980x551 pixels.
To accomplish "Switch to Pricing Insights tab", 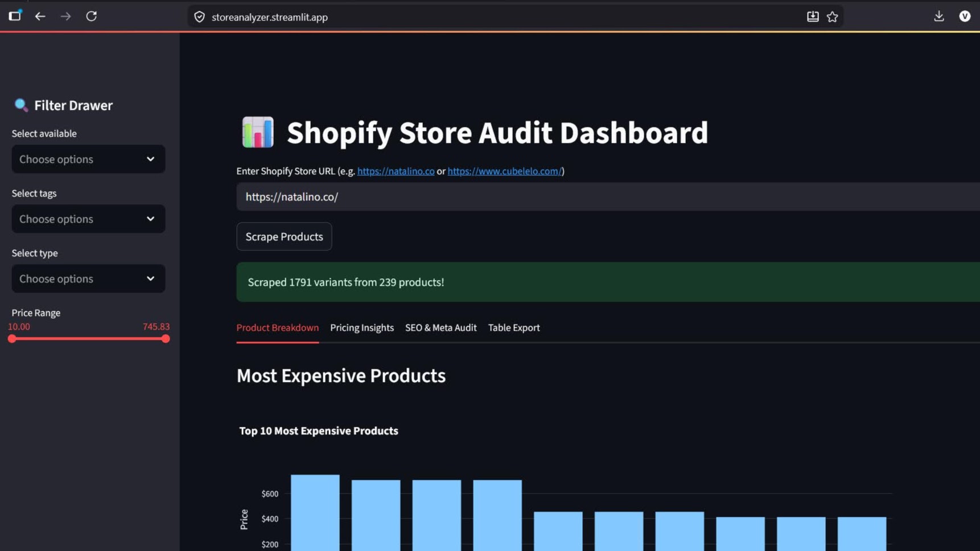I will 362,328.
